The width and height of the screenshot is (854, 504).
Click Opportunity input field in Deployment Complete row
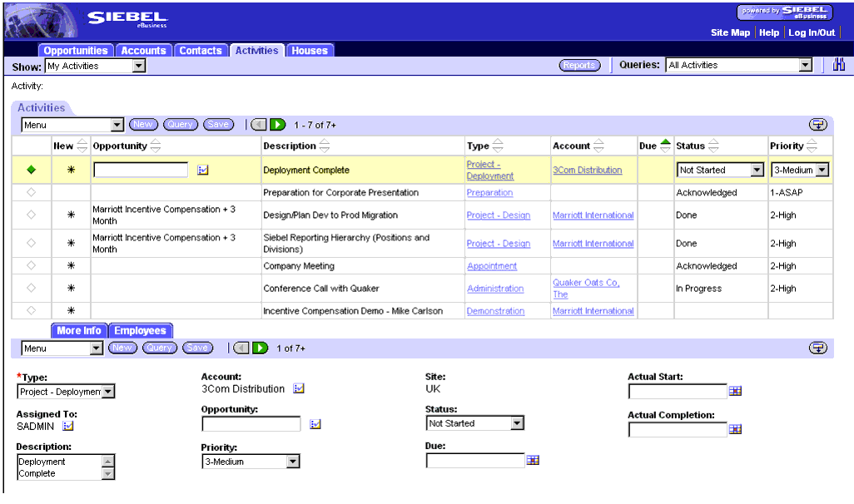(x=141, y=170)
